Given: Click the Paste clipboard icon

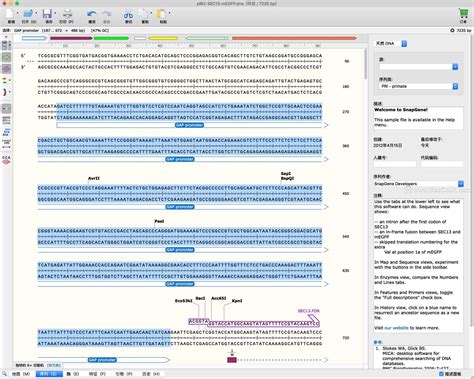Looking at the screenshot, I should (162, 14).
